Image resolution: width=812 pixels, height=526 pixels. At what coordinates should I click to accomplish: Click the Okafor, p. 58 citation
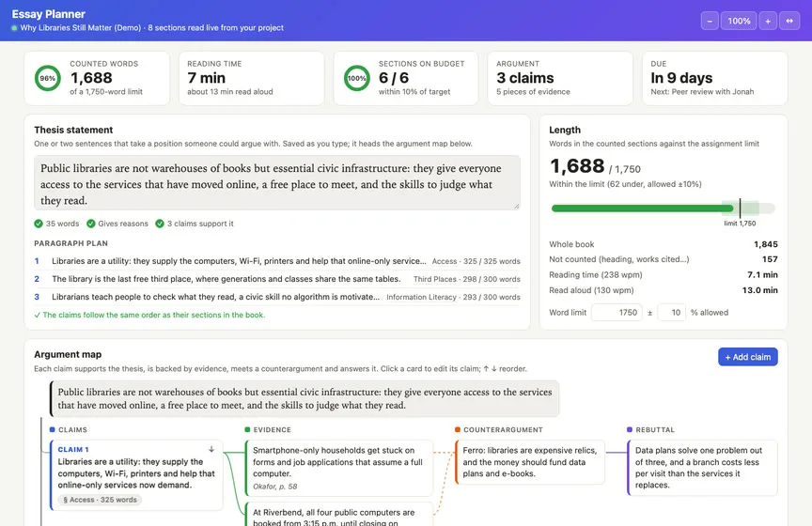pyautogui.click(x=275, y=487)
